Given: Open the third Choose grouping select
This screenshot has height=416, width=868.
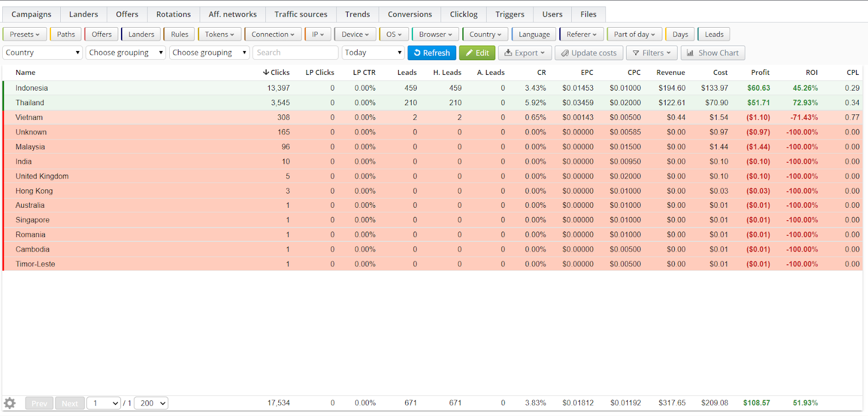Looking at the screenshot, I should (x=209, y=53).
